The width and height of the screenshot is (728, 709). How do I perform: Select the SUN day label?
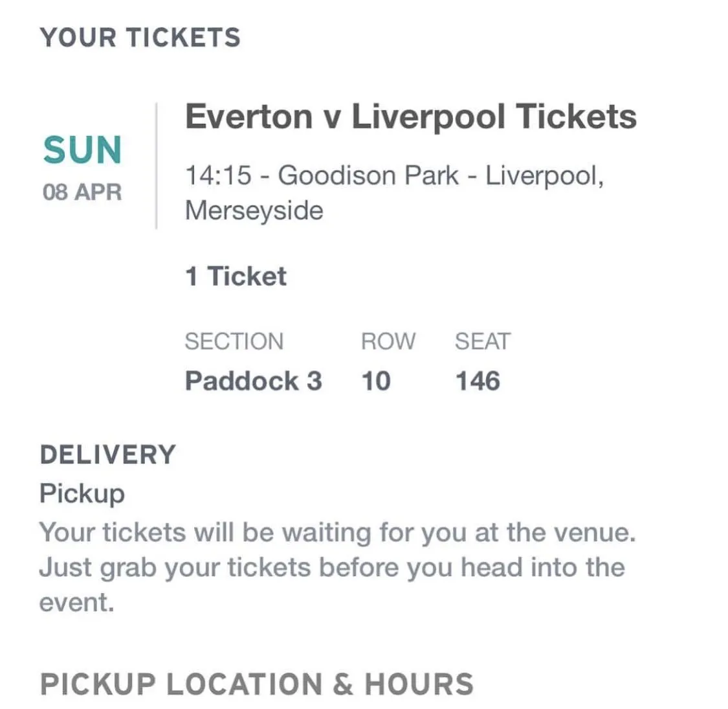coord(82,150)
